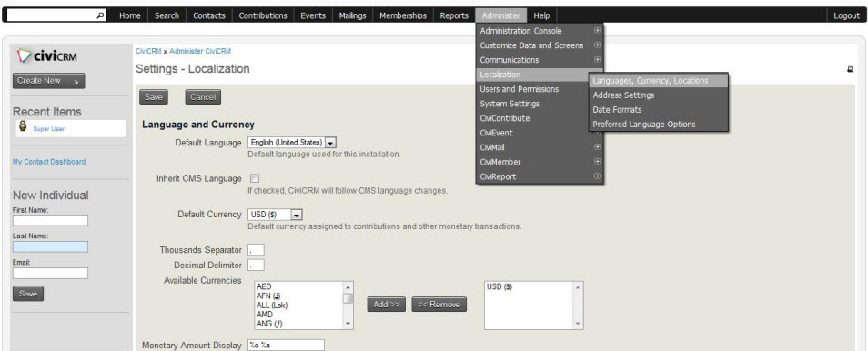Image resolution: width=868 pixels, height=351 pixels.
Task: Open the Mailings menu
Action: point(353,15)
